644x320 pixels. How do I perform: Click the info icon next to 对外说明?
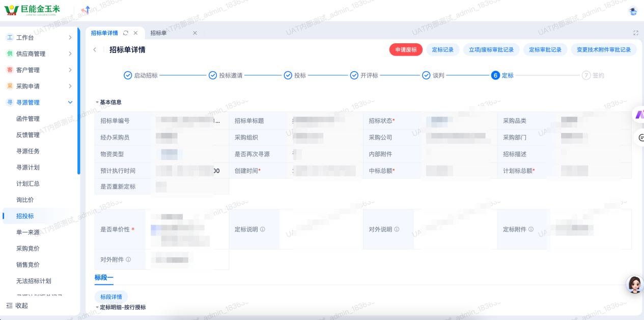[x=397, y=229]
